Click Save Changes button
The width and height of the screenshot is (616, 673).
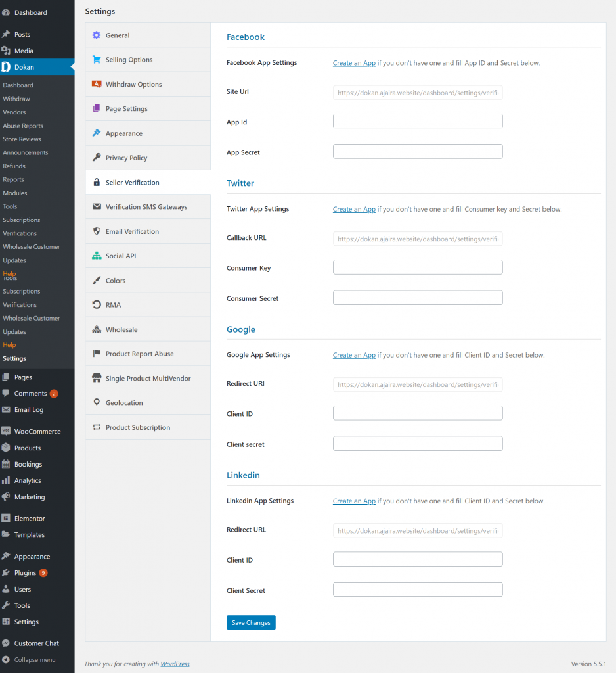point(251,622)
